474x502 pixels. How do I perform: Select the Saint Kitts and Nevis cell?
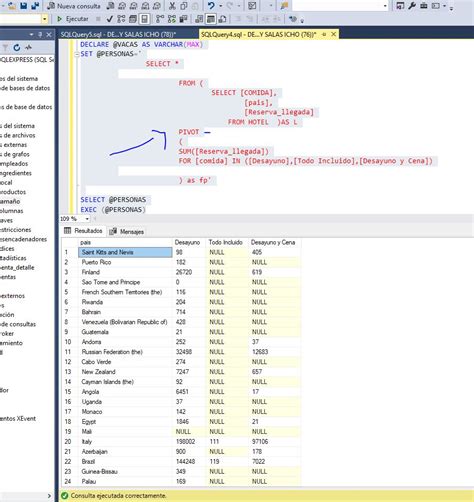[x=125, y=252]
